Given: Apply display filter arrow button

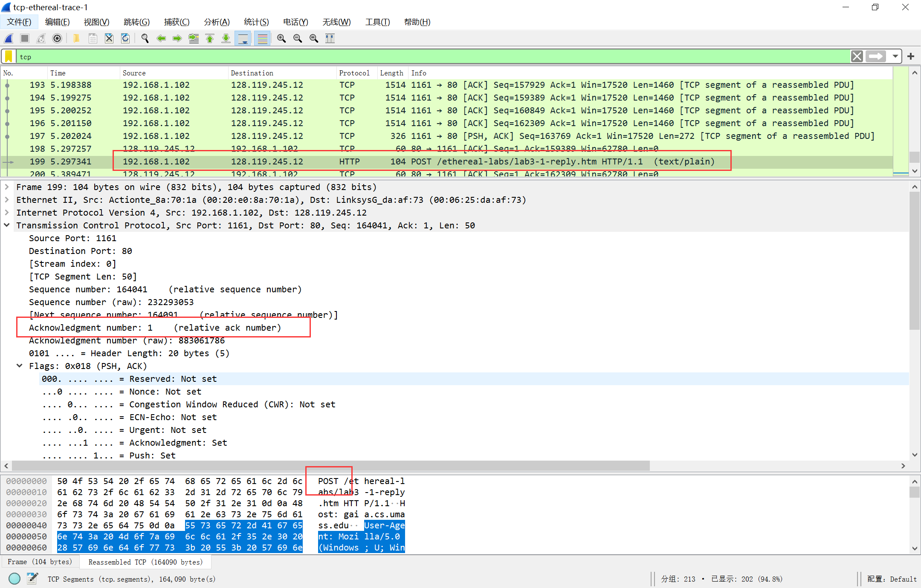Looking at the screenshot, I should [x=876, y=57].
